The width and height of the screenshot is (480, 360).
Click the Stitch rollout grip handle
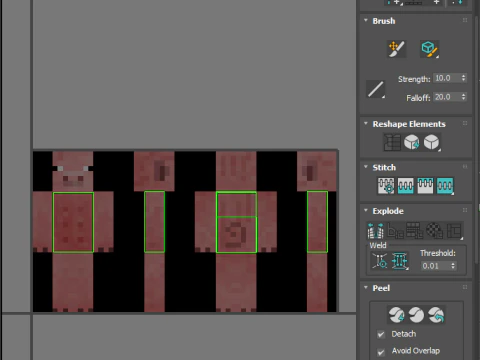(465, 167)
